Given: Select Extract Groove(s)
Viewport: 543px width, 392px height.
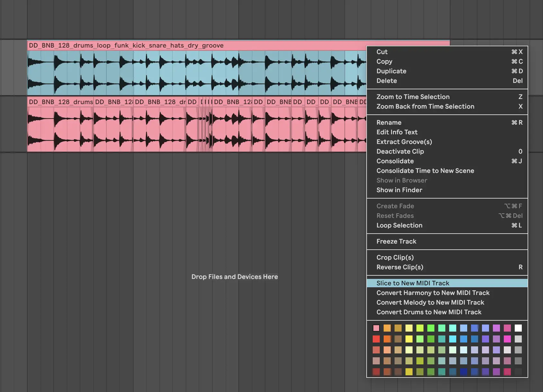Looking at the screenshot, I should tap(404, 142).
